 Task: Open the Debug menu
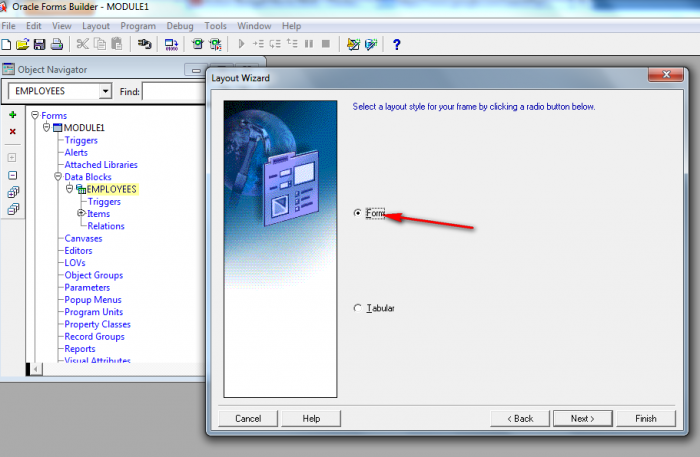180,26
